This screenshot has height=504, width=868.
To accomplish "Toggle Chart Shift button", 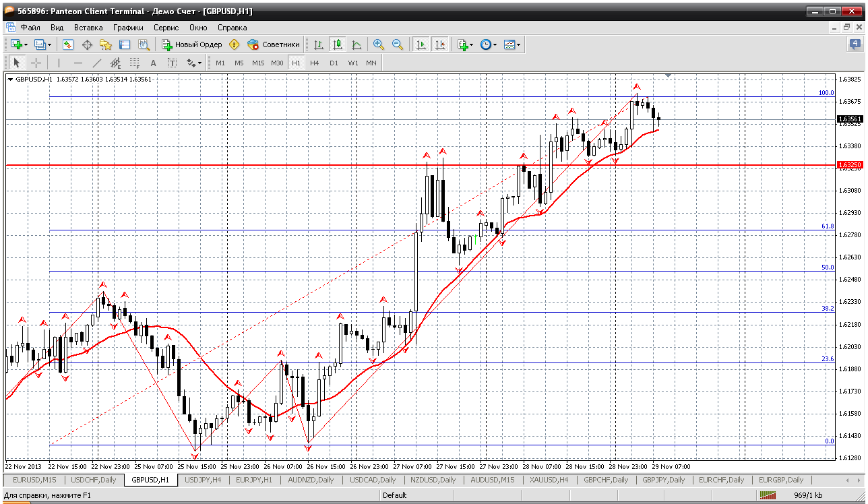I will click(440, 44).
